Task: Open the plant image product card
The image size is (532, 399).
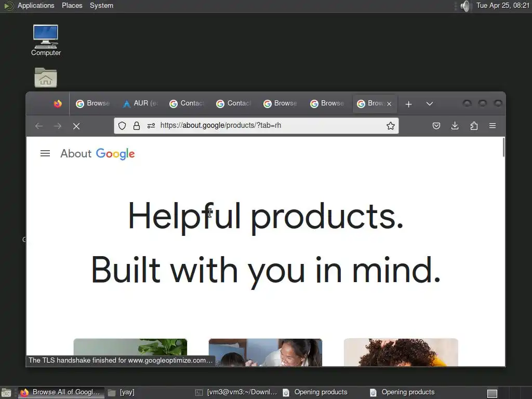Action: 130,352
